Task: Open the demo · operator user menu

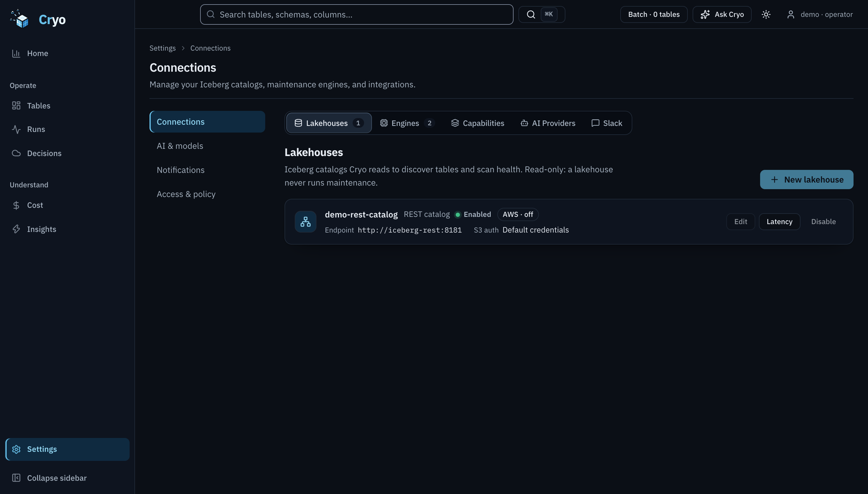Action: pyautogui.click(x=819, y=14)
